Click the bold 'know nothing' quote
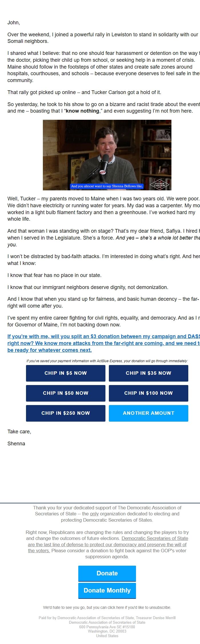Image resolution: width=200 pixels, height=644 pixels. (83, 111)
